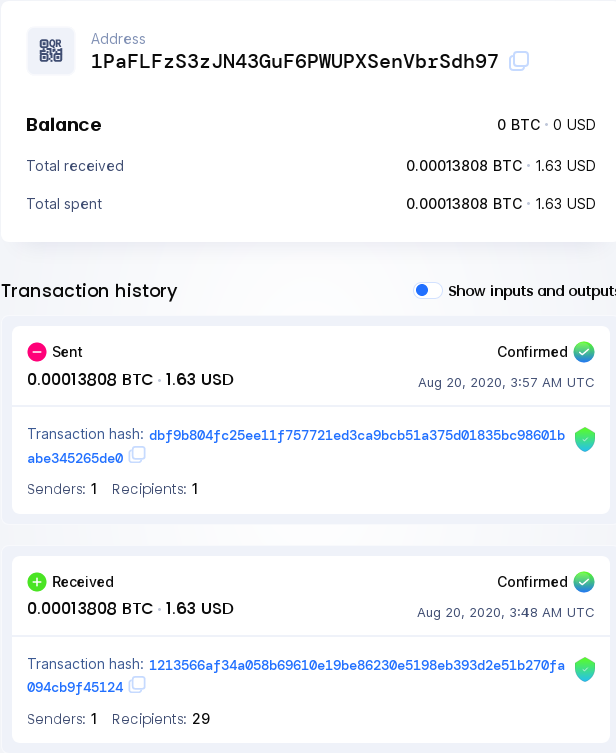Click the Sent amount 0.00013808 BTC
This screenshot has width=616, height=753.
pos(90,380)
